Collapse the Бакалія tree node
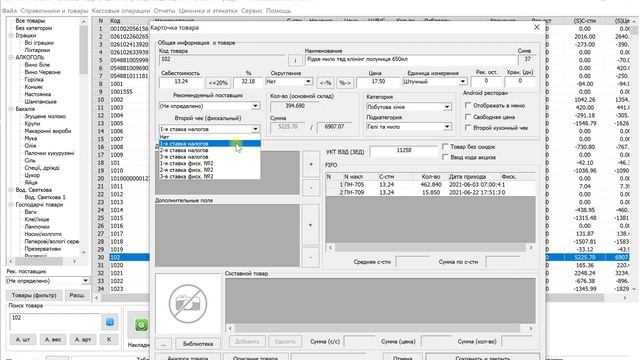The width and height of the screenshot is (640, 360). [x=11, y=109]
